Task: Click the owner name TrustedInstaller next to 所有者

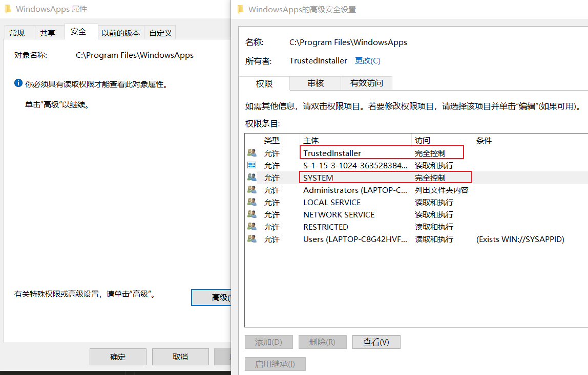Action: (318, 61)
